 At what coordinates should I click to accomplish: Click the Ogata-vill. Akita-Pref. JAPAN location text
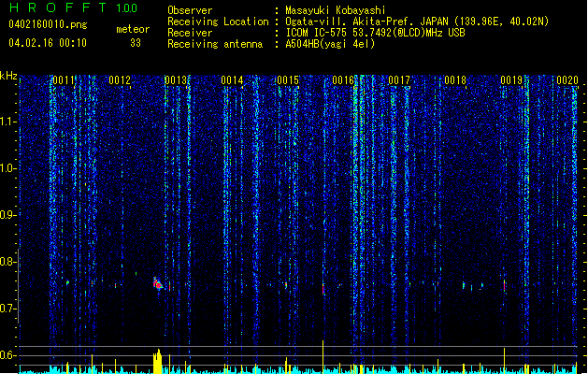click(417, 22)
